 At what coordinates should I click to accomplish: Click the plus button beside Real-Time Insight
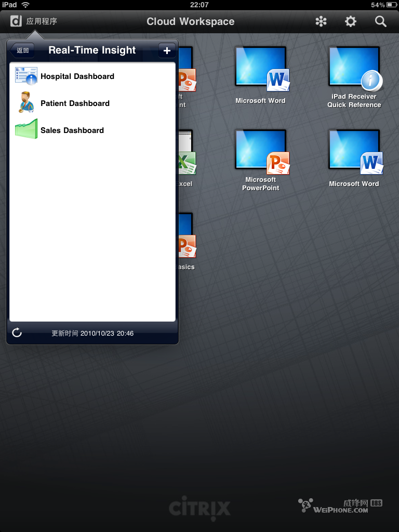coord(167,50)
